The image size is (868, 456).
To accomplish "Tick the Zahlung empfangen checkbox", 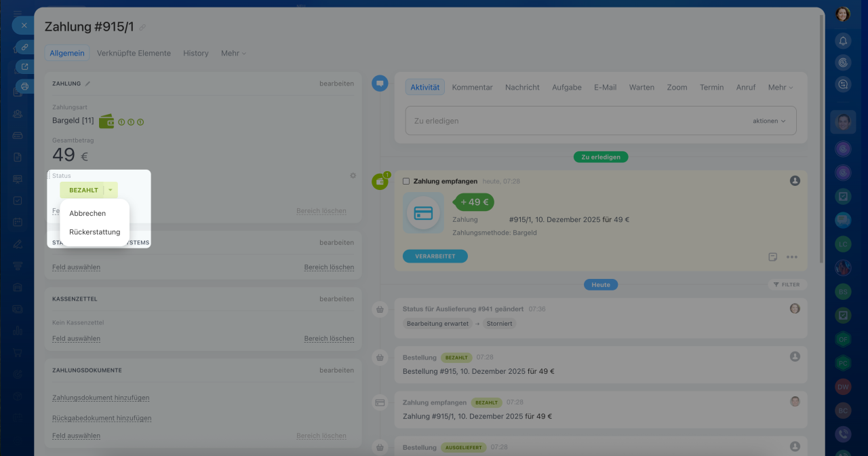I will click(406, 181).
